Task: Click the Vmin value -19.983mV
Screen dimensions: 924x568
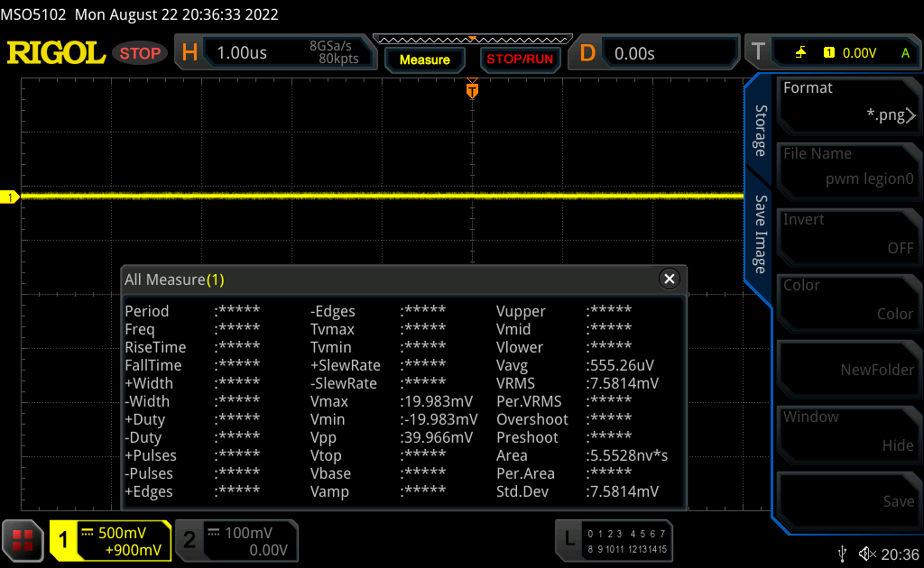Action: point(439,419)
